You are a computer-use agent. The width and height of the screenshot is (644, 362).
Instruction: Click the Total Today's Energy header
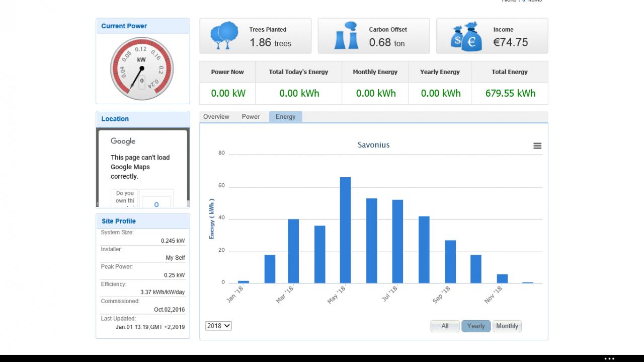click(x=298, y=72)
